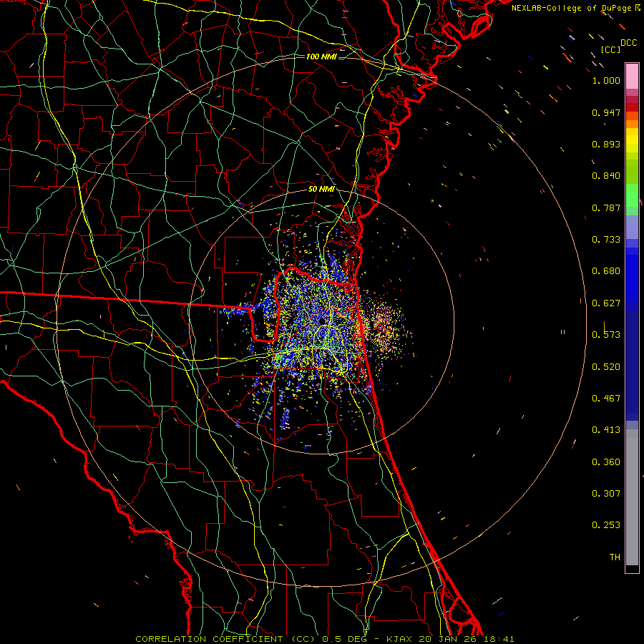Click the 0.733 legend value
Image resolution: width=644 pixels, height=644 pixels.
606,240
